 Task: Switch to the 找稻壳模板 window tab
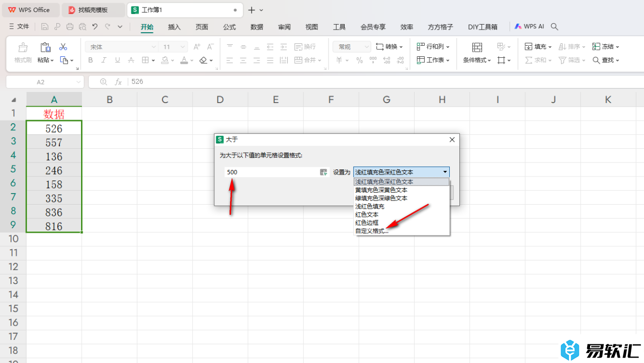click(x=93, y=10)
